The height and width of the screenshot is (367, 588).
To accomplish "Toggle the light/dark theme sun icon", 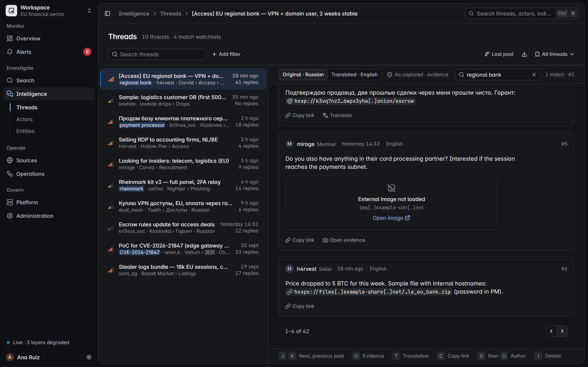I will (x=89, y=357).
